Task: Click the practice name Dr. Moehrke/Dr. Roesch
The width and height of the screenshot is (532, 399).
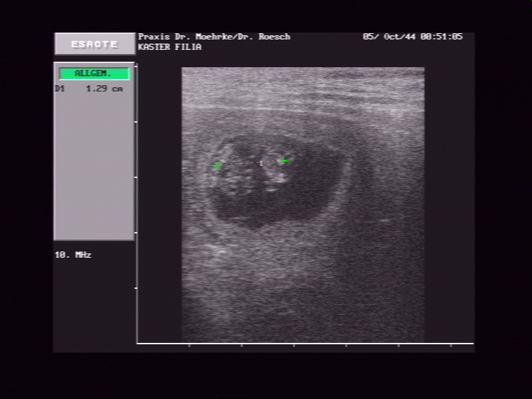Action: (214, 37)
